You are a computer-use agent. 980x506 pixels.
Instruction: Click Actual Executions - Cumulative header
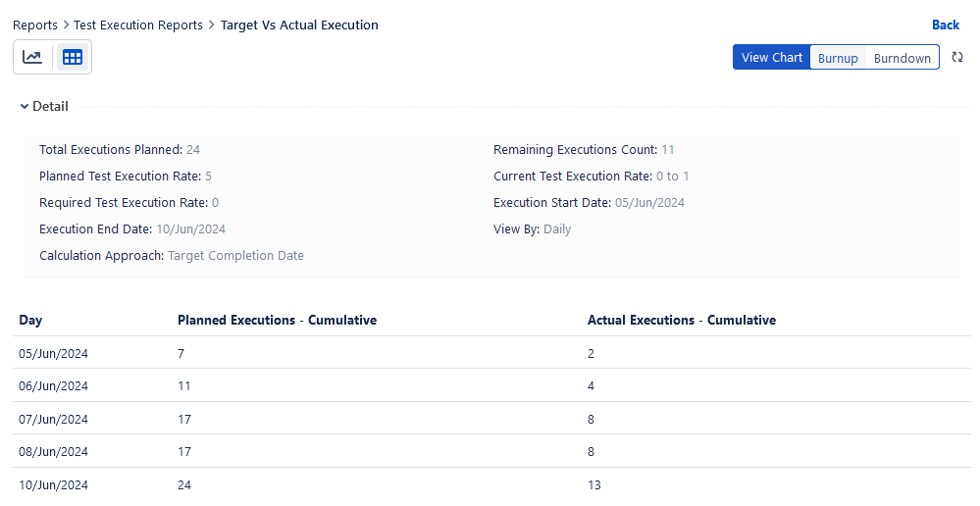[x=682, y=320]
